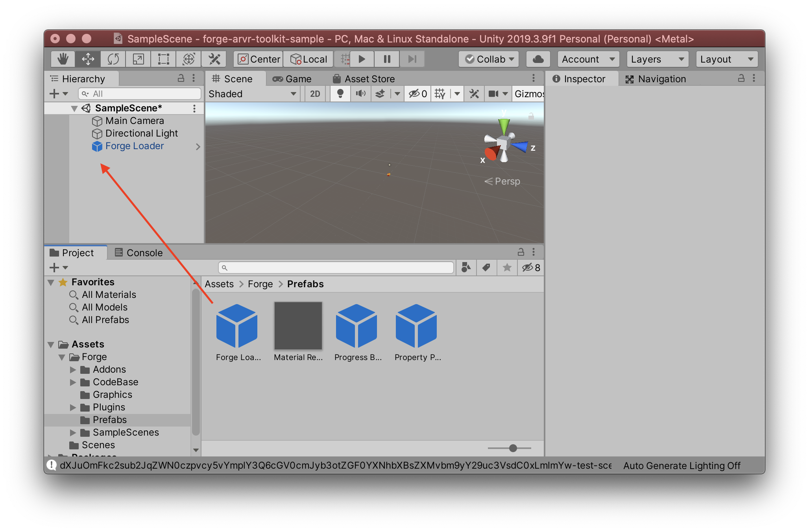Expand the Addons folder

(x=73, y=369)
